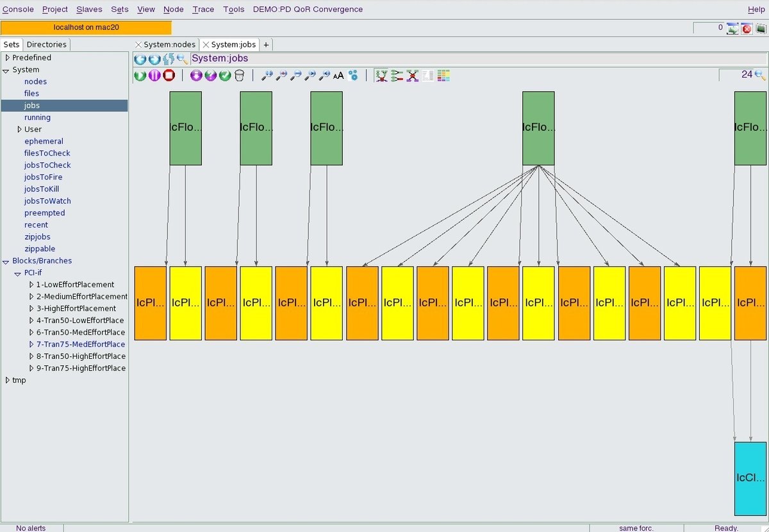
Task: Toggle the purple checkmark-globe toolbar icon
Action: 210,76
